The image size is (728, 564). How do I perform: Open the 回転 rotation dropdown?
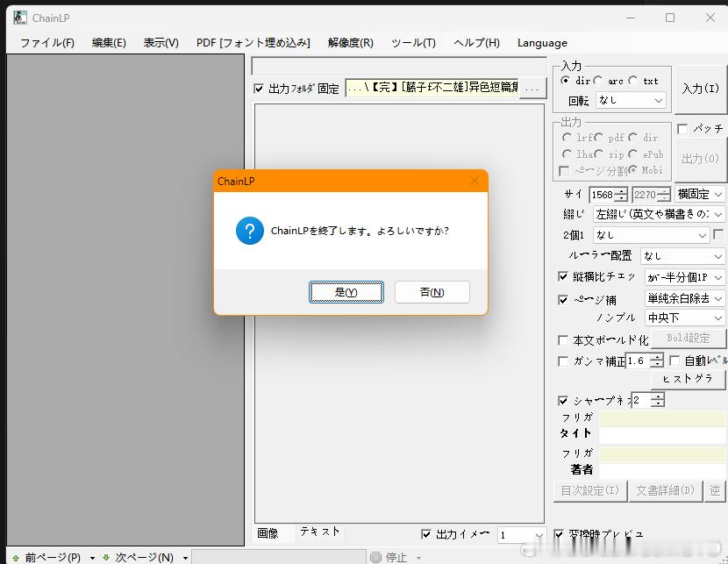pyautogui.click(x=631, y=100)
